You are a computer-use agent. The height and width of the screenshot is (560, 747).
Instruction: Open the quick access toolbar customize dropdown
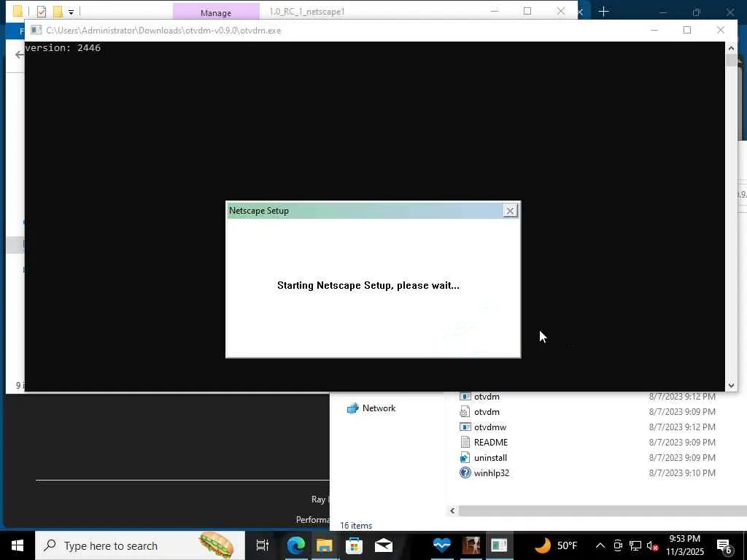click(71, 12)
